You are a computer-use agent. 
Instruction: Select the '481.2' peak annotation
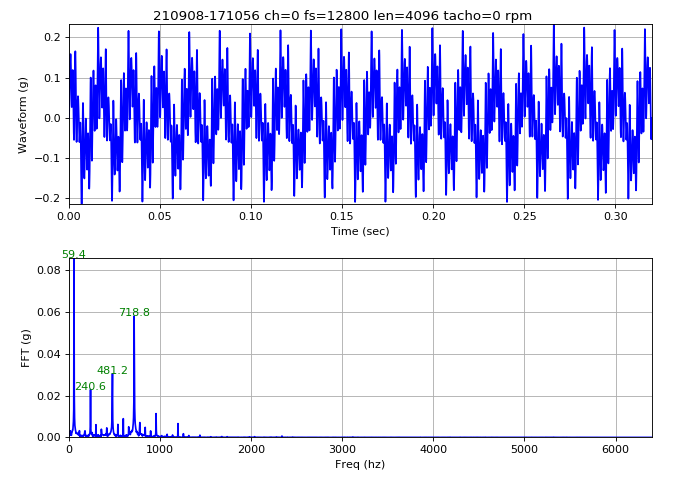[112, 371]
